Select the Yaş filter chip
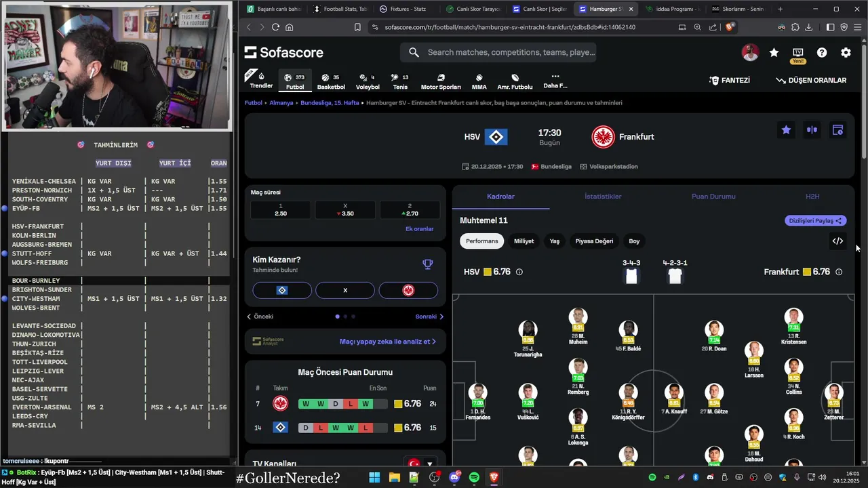This screenshot has width=868, height=488. point(555,241)
